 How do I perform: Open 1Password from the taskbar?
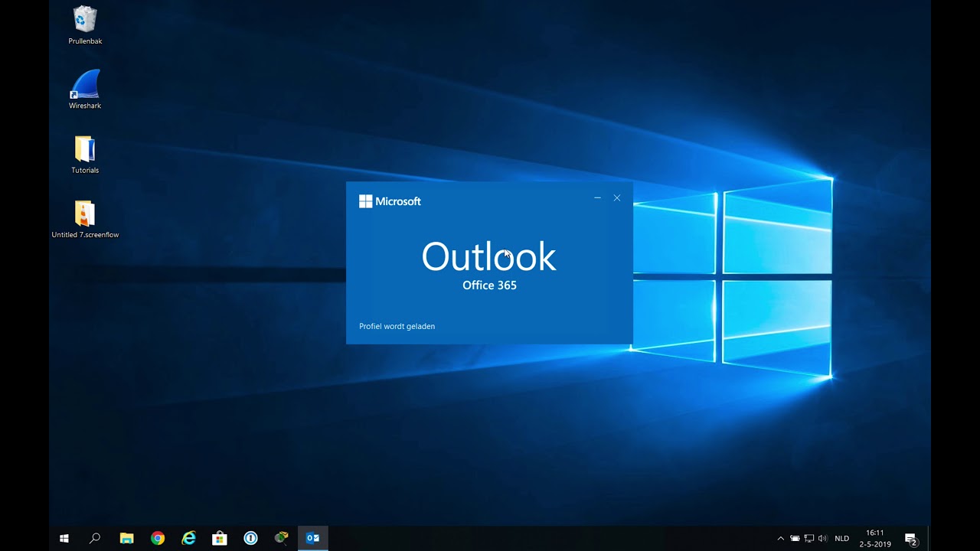coord(250,538)
